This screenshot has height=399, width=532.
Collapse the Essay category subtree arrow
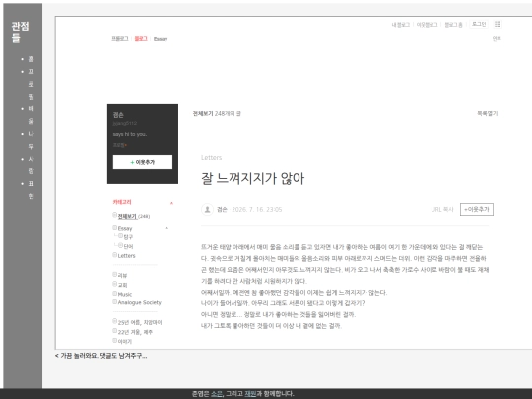[x=166, y=228]
